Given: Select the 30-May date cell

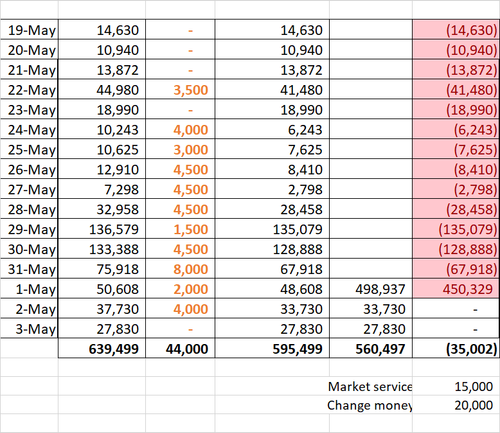Looking at the screenshot, I should click(x=29, y=249).
